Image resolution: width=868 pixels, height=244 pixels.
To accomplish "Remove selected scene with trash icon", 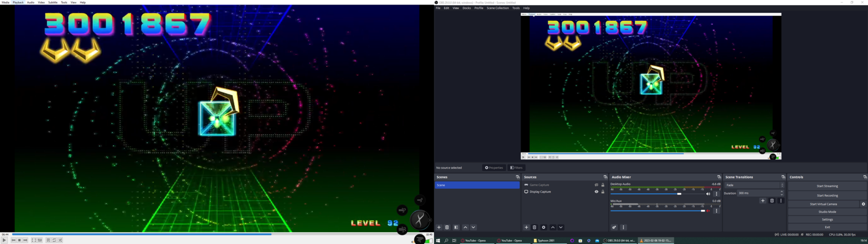I will (447, 228).
